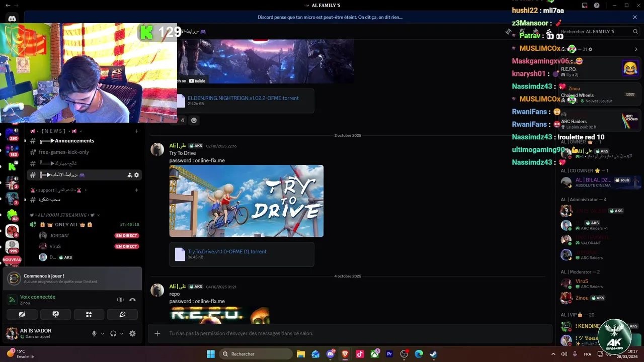This screenshot has height=362, width=644.
Task: Select ViruS in Moderator list
Action: point(600,284)
